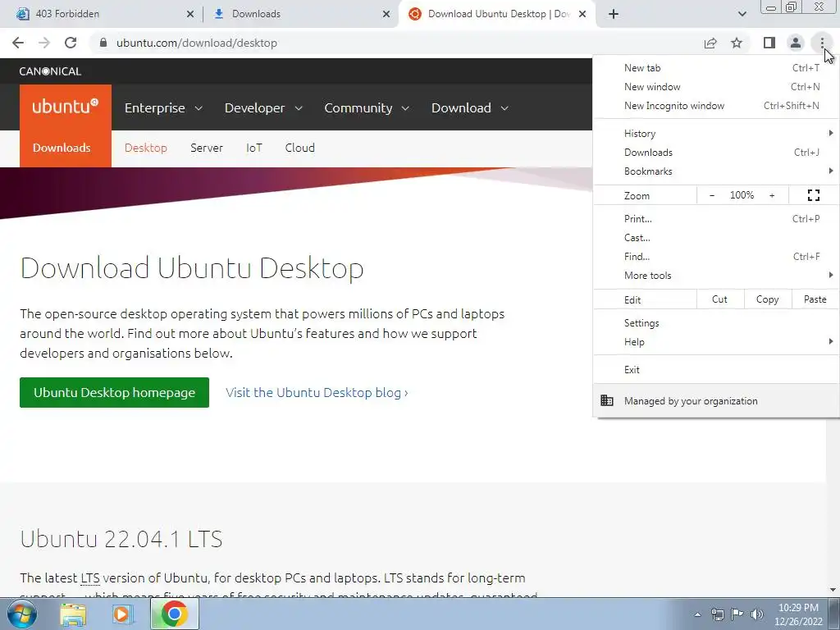
Task: Bookmark this page with the star icon
Action: pyautogui.click(x=737, y=43)
